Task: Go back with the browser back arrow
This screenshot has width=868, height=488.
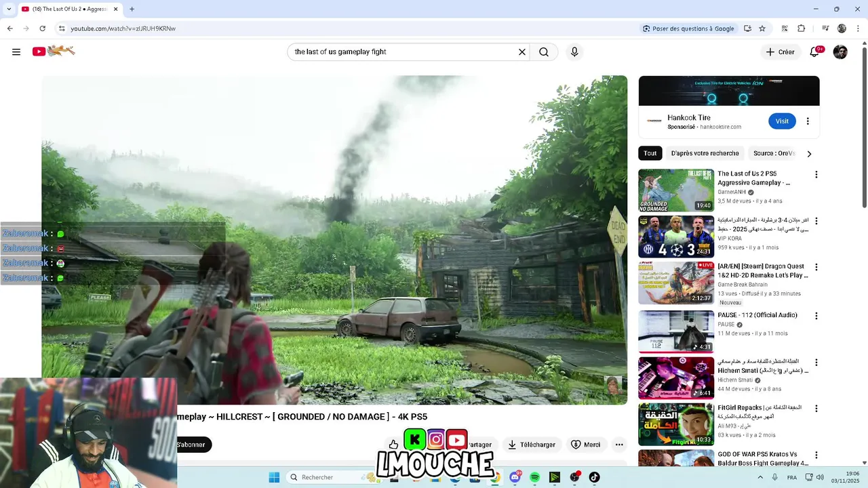Action: coord(9,28)
